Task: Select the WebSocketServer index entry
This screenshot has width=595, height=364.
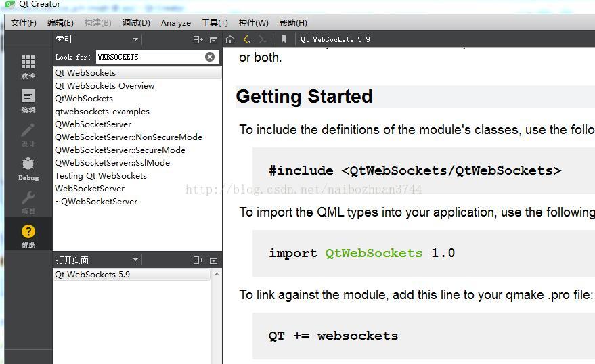Action: click(137, 189)
